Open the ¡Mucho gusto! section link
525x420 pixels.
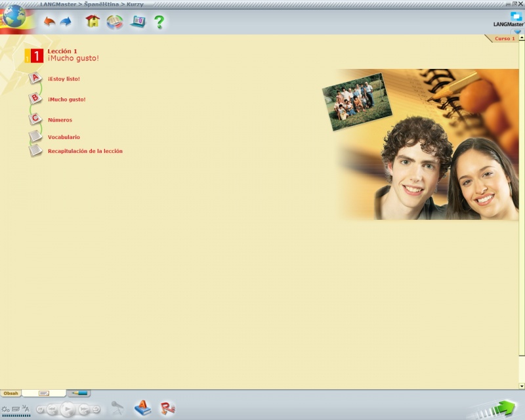[x=67, y=100]
